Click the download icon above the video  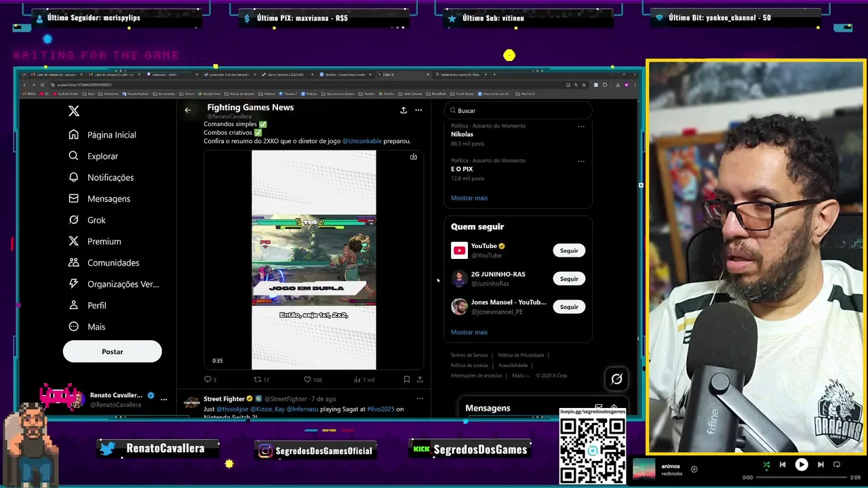coord(413,157)
